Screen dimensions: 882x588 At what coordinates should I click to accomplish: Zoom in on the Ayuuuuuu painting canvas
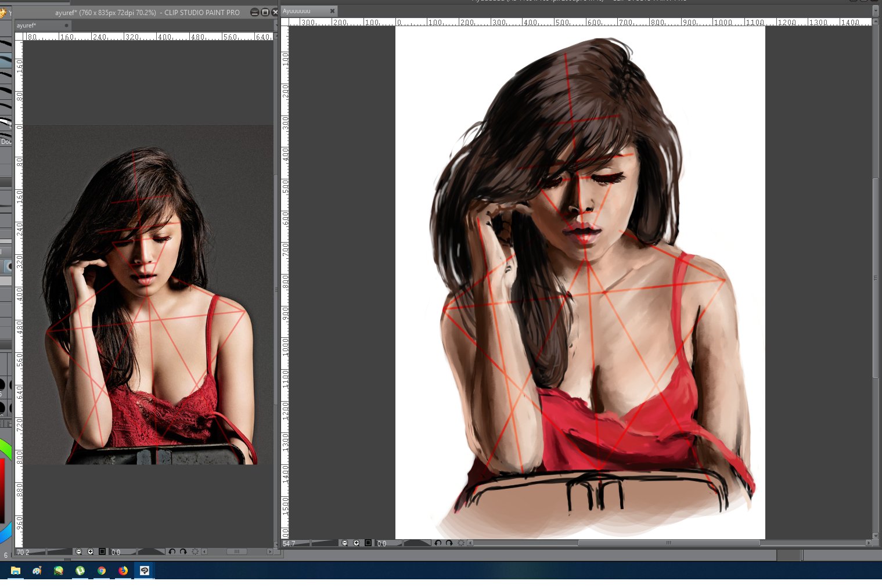[357, 543]
